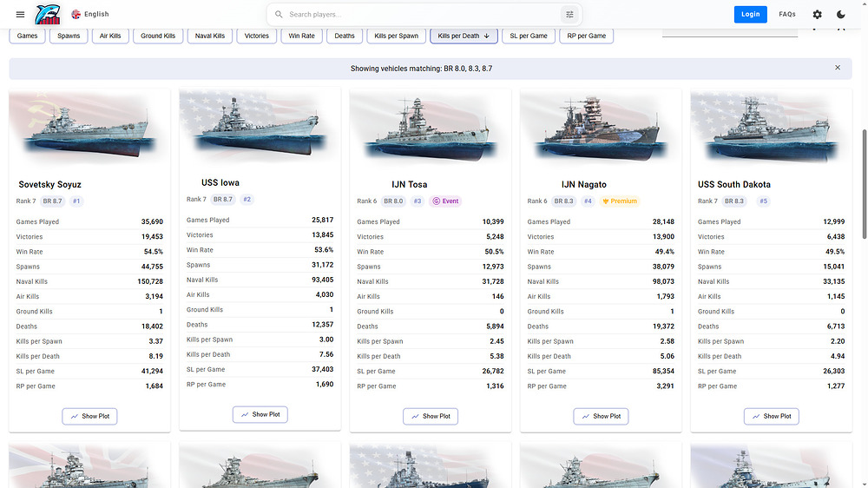Open search filter options icon
The image size is (868, 488).
point(569,15)
